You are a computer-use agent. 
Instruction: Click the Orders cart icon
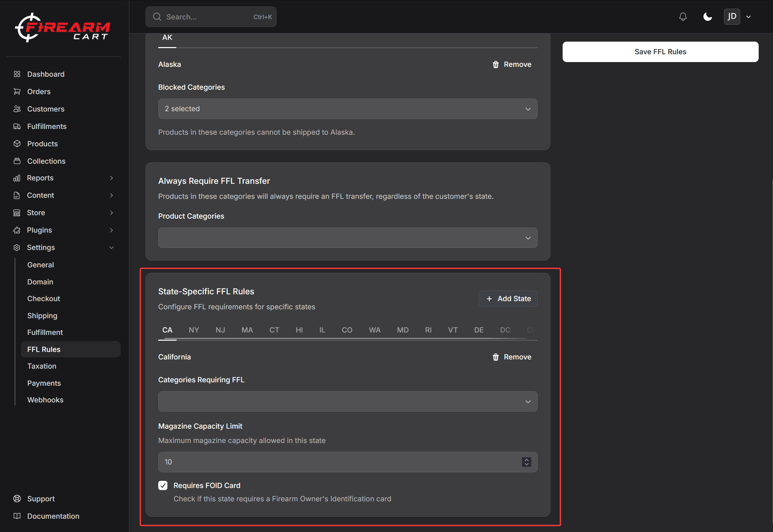click(x=17, y=91)
